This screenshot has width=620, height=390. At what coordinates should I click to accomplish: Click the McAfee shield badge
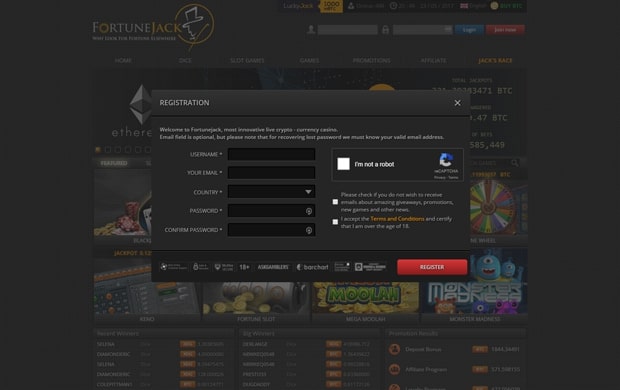[223, 267]
